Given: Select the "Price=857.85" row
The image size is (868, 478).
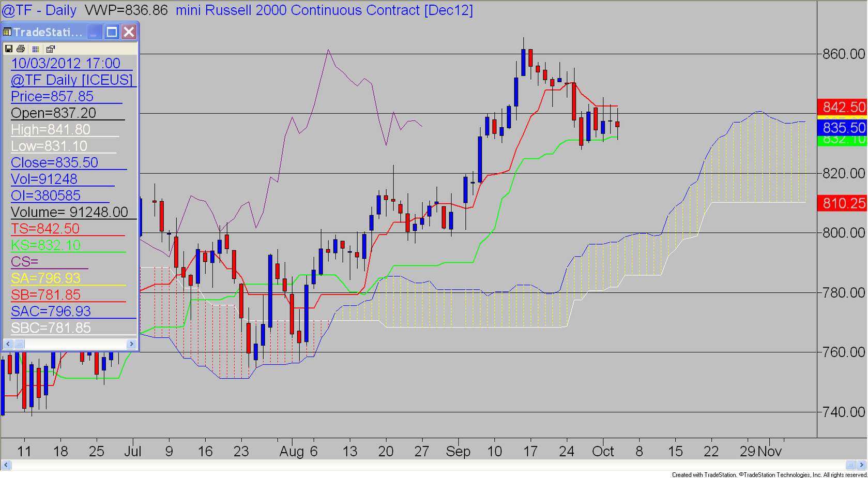Looking at the screenshot, I should tap(66, 96).
